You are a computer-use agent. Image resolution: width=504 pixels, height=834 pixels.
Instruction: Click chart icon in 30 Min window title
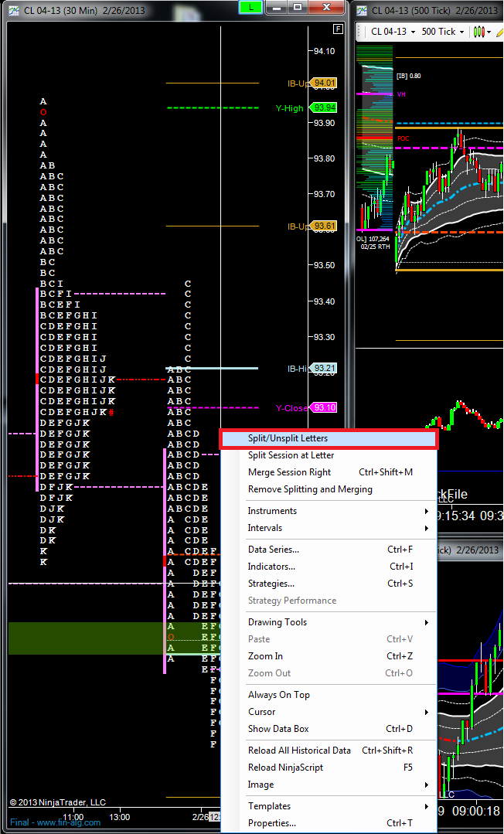click(x=14, y=11)
